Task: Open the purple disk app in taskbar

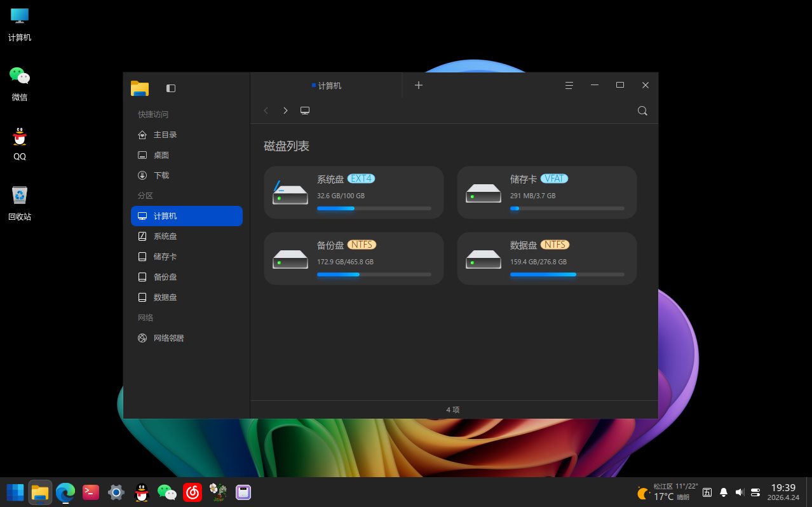Action: 243,492
